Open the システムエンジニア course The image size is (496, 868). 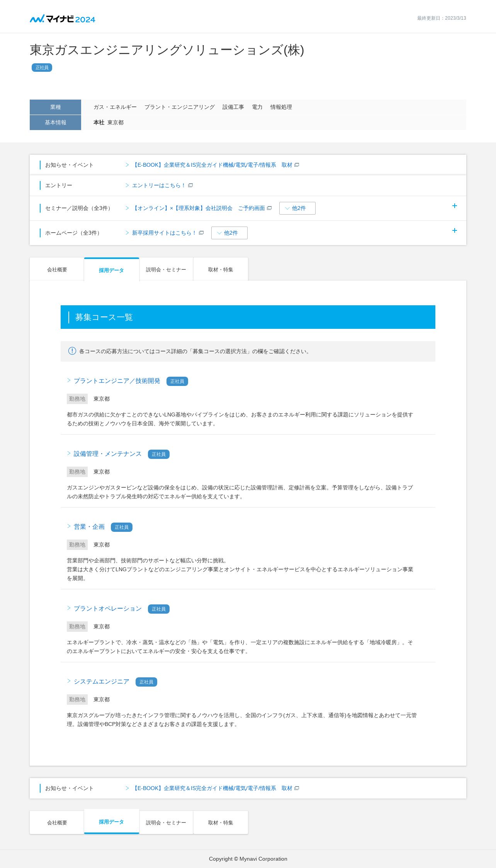pyautogui.click(x=102, y=682)
